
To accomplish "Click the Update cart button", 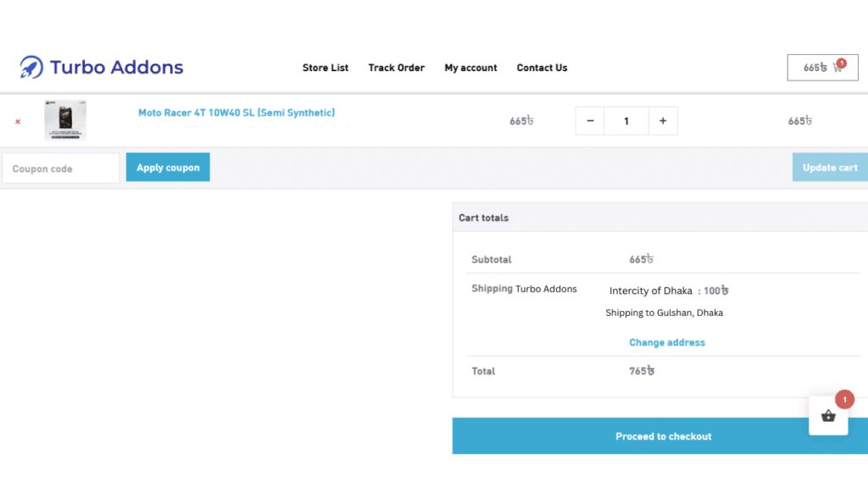I will coord(830,167).
